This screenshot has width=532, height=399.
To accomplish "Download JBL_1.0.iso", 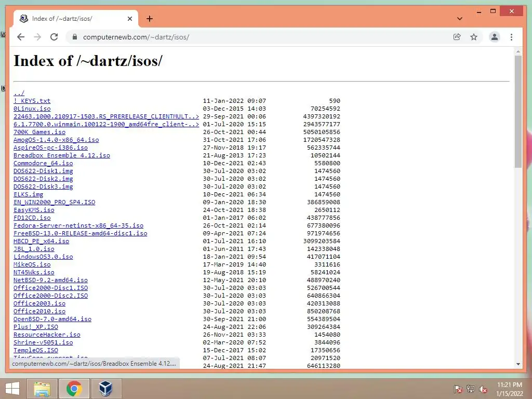I will click(x=34, y=249).
